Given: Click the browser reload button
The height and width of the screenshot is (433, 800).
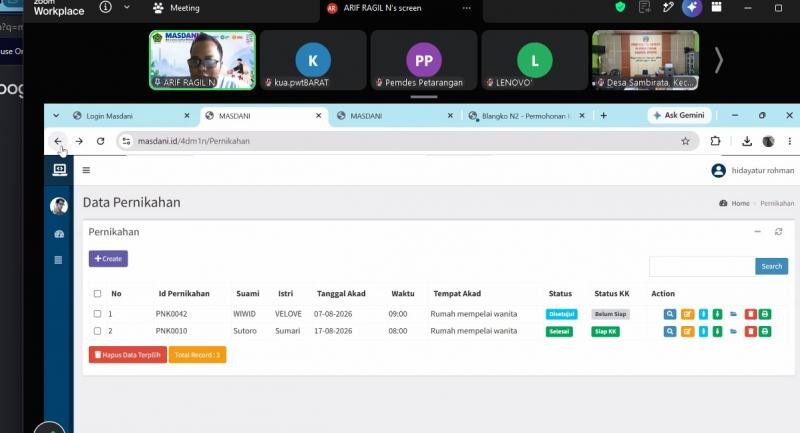Looking at the screenshot, I should [101, 141].
